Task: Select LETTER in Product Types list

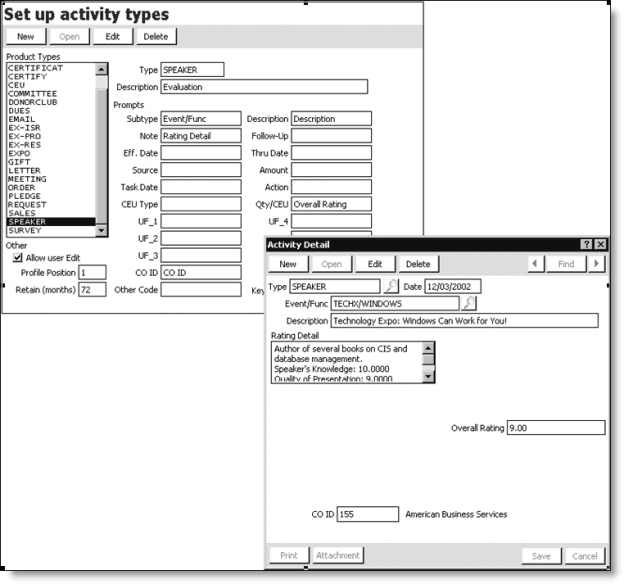Action: pyautogui.click(x=51, y=170)
